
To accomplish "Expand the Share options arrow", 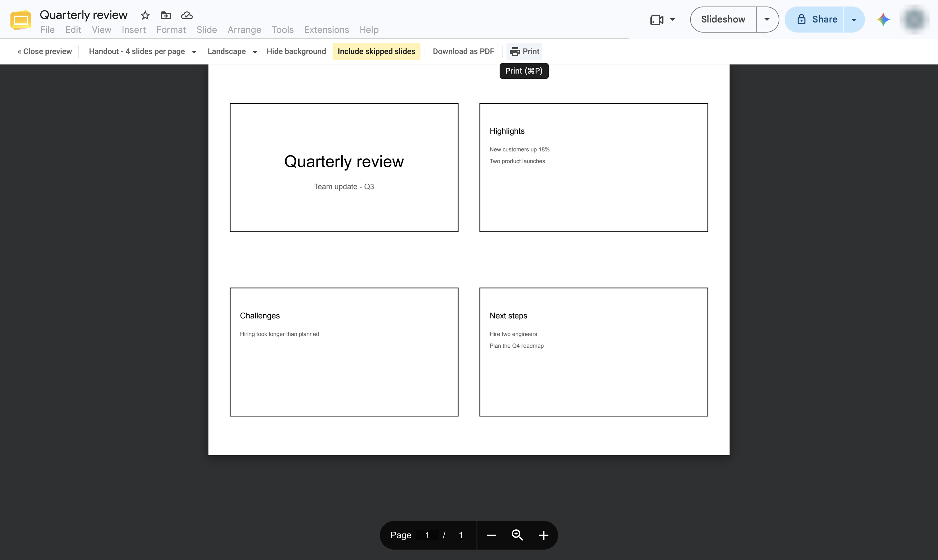I will (x=854, y=20).
